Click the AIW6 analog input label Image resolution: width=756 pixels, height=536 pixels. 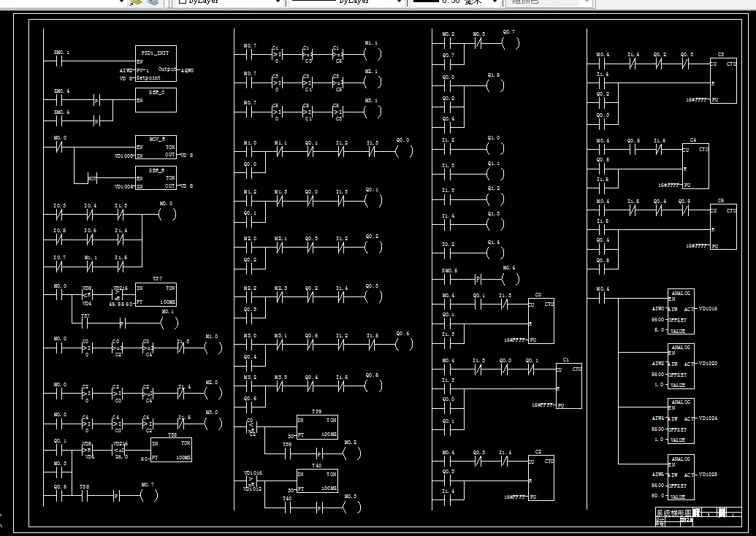(658, 475)
